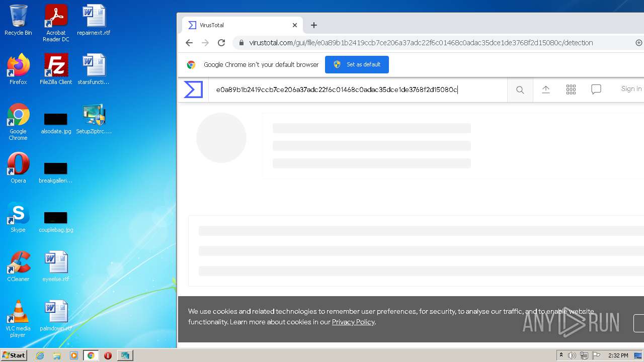
Task: Set Chrome as default browser
Action: pyautogui.click(x=357, y=64)
